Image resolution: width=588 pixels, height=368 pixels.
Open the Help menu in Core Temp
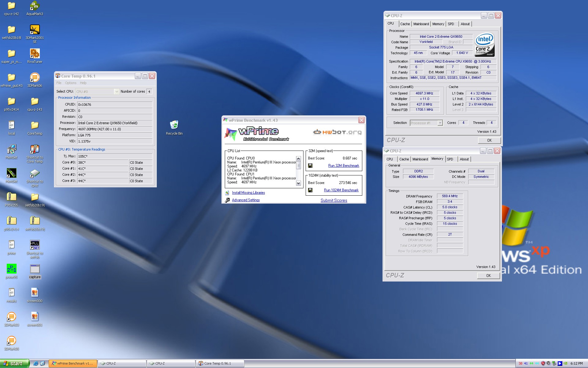[x=83, y=83]
